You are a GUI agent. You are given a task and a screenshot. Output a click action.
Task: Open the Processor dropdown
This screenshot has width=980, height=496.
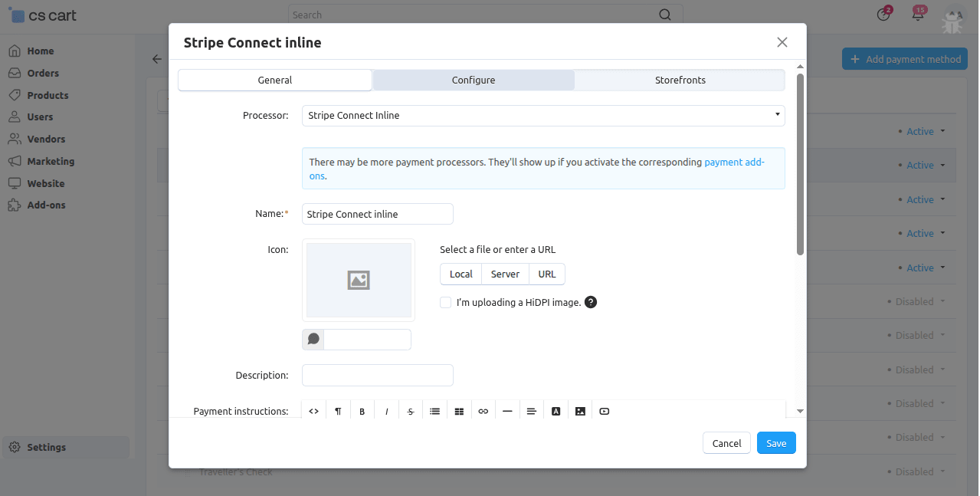click(x=543, y=116)
